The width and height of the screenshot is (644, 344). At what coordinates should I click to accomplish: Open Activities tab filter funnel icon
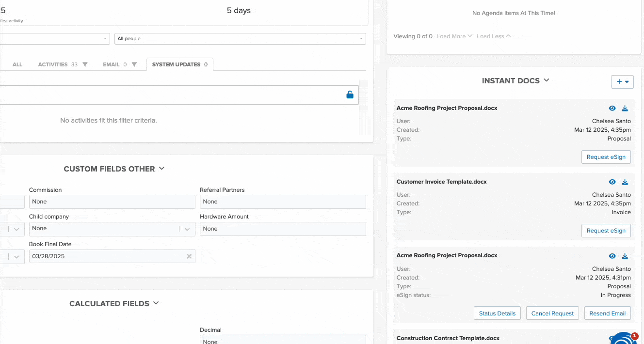85,64
